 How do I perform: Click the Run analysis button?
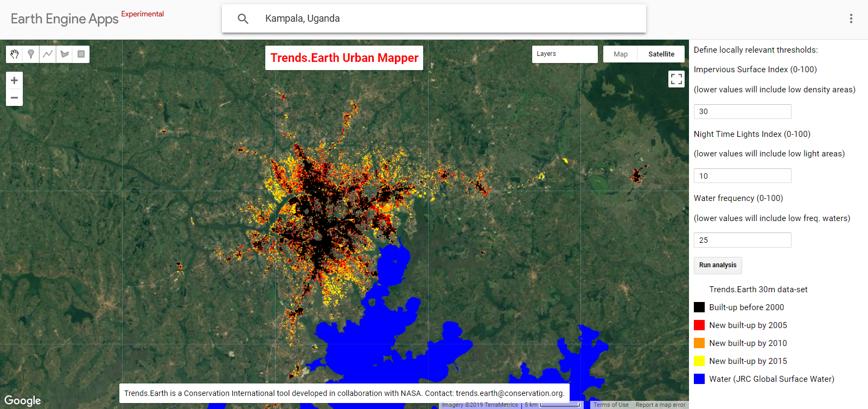[717, 265]
